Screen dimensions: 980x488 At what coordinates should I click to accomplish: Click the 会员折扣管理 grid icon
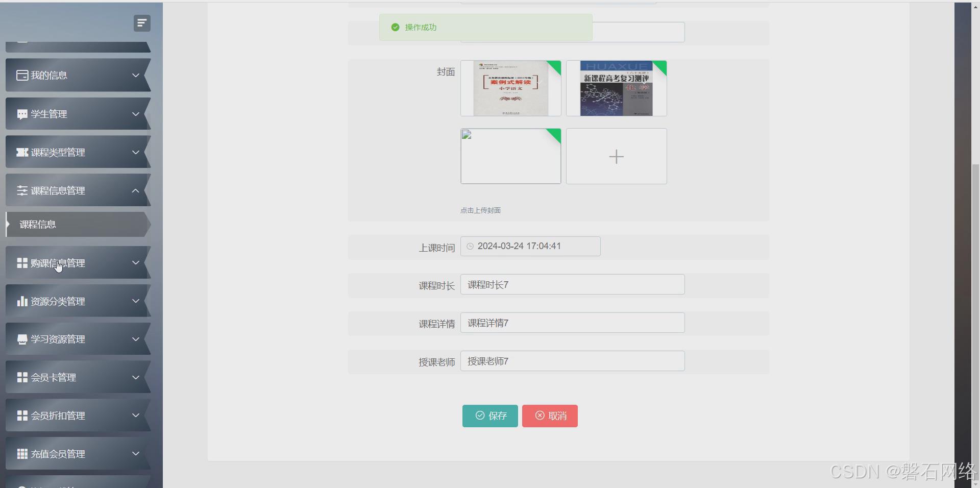coord(22,416)
